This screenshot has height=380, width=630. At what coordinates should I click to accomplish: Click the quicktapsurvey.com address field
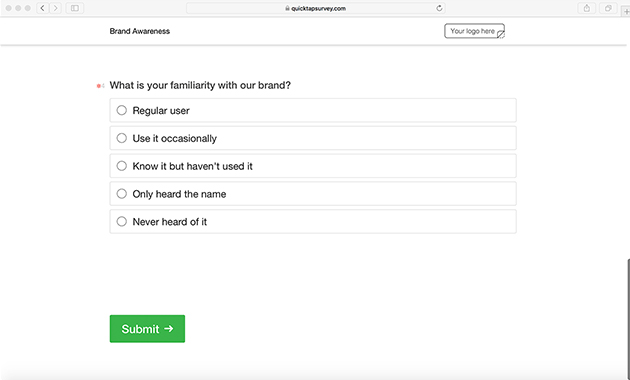pos(315,8)
